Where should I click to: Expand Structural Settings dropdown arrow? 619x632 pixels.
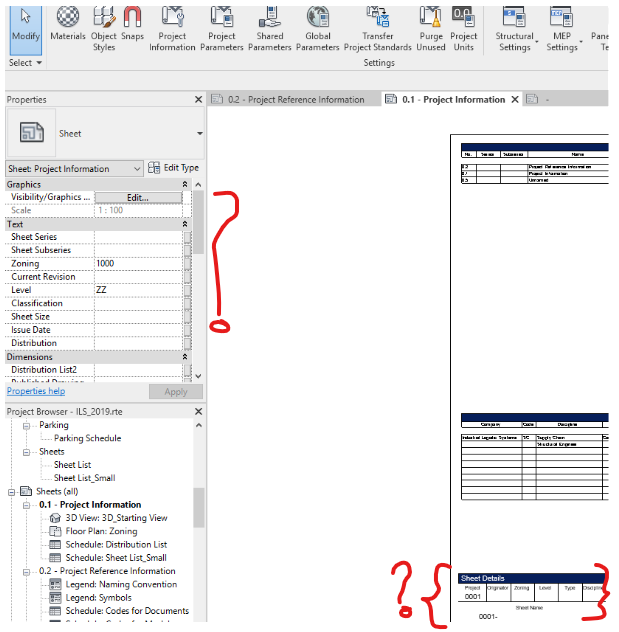537,42
